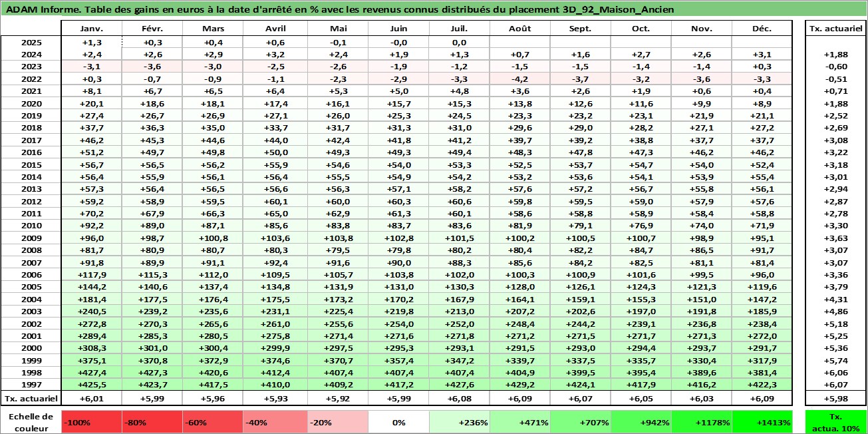Image resolution: width=868 pixels, height=434 pixels.
Task: Click the 'Tx. actuariel' column header at right
Action: point(836,29)
